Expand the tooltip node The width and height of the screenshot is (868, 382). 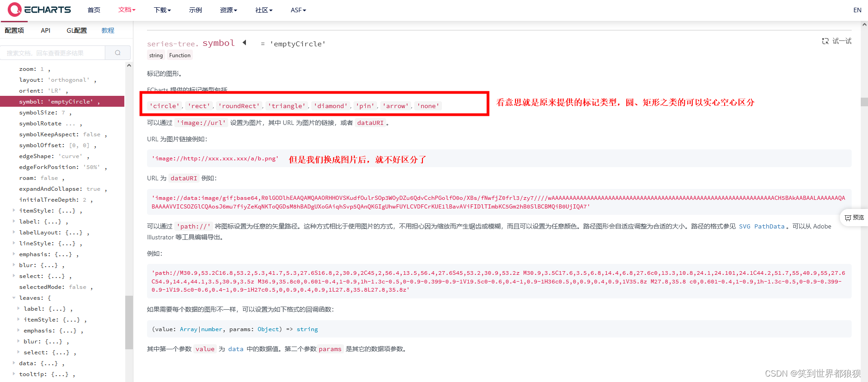click(x=14, y=374)
